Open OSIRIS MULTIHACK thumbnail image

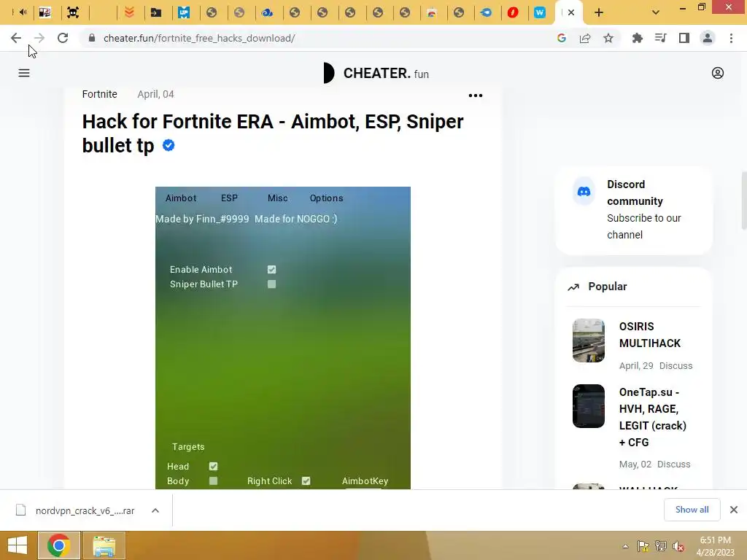589,341
